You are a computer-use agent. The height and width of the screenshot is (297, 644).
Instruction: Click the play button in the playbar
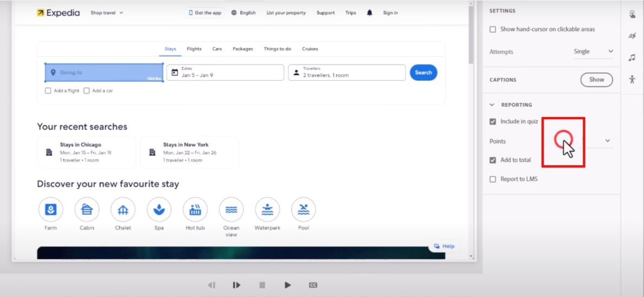288,285
